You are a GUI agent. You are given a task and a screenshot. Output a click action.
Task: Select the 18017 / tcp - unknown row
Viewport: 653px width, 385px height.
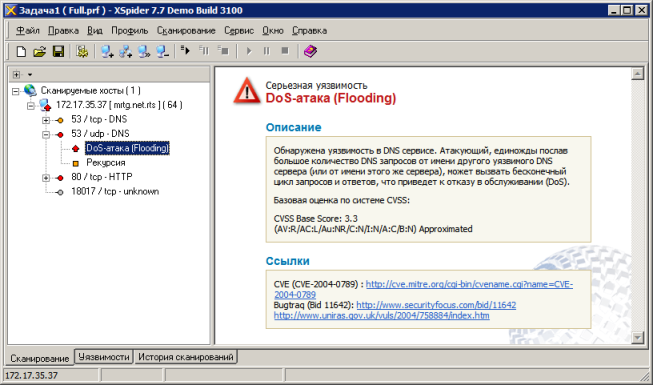(115, 191)
